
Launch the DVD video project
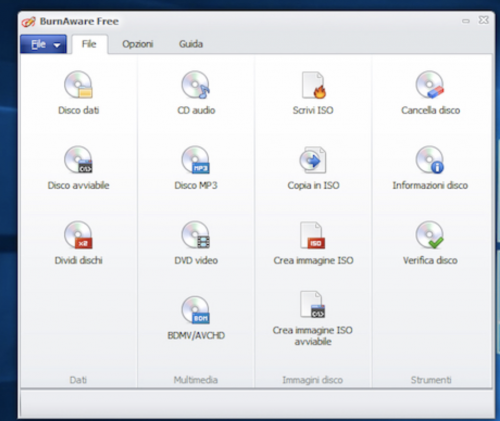(x=196, y=243)
